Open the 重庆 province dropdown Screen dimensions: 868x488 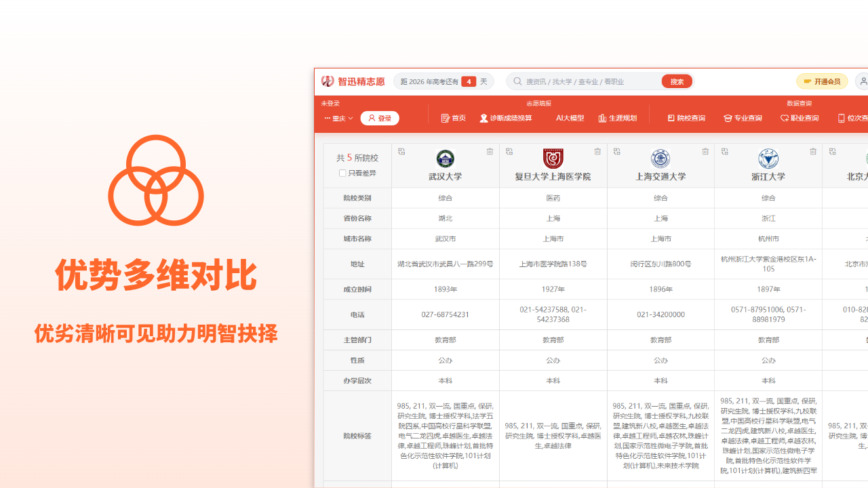coord(338,119)
